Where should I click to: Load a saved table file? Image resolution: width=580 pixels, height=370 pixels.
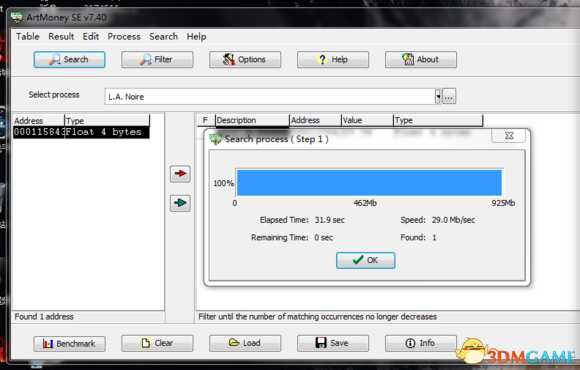245,343
